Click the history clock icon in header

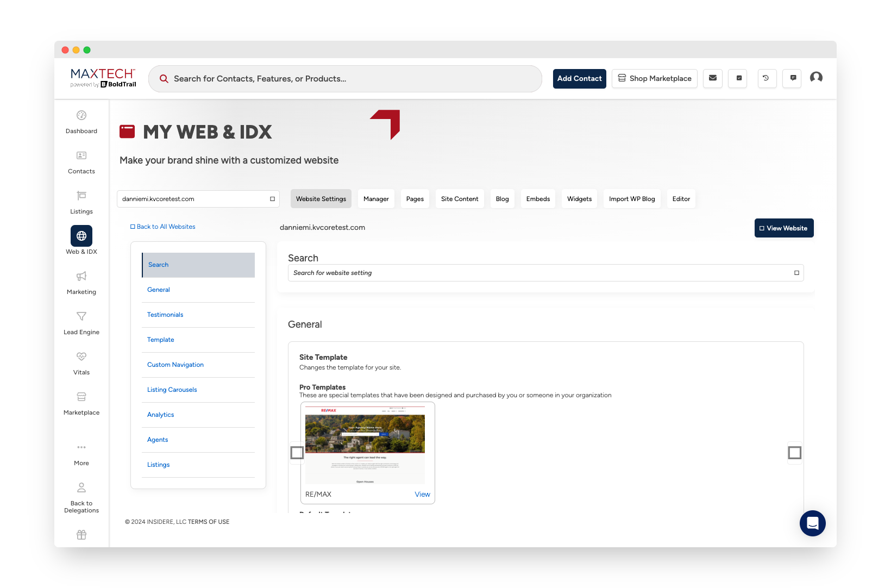tap(766, 78)
